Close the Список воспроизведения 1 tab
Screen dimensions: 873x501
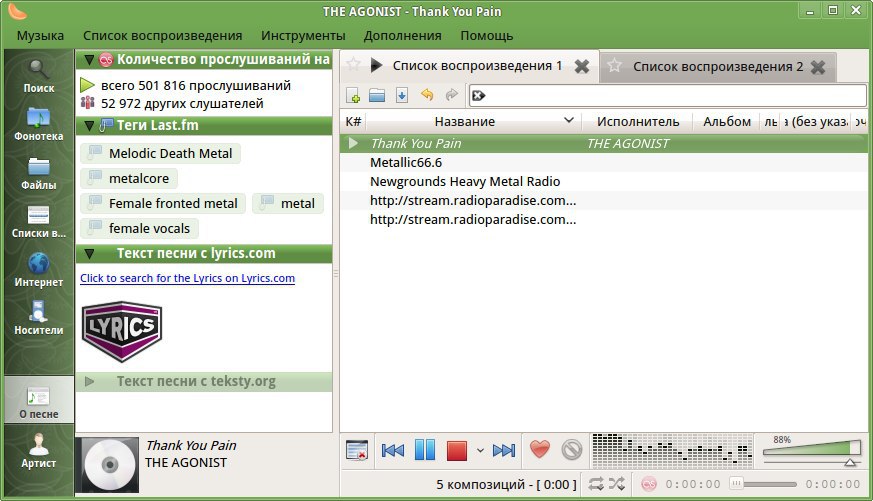click(582, 66)
